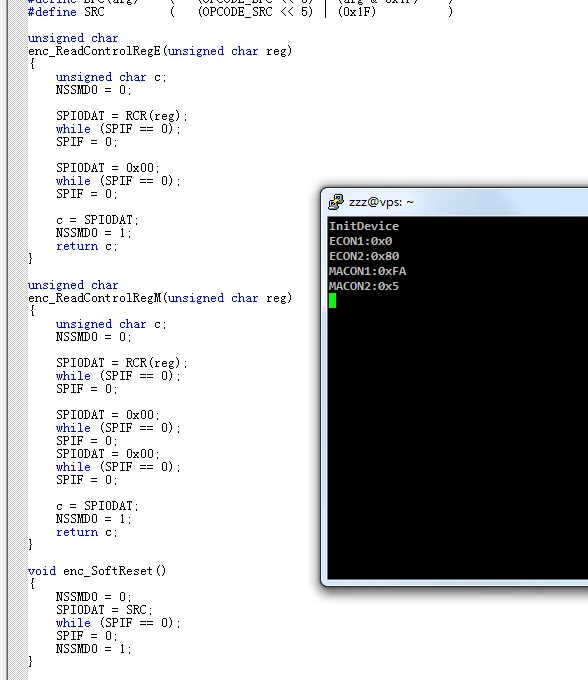This screenshot has height=680, width=588.
Task: Click the first SPI0DAT = RCR(reg) line
Action: pos(121,116)
